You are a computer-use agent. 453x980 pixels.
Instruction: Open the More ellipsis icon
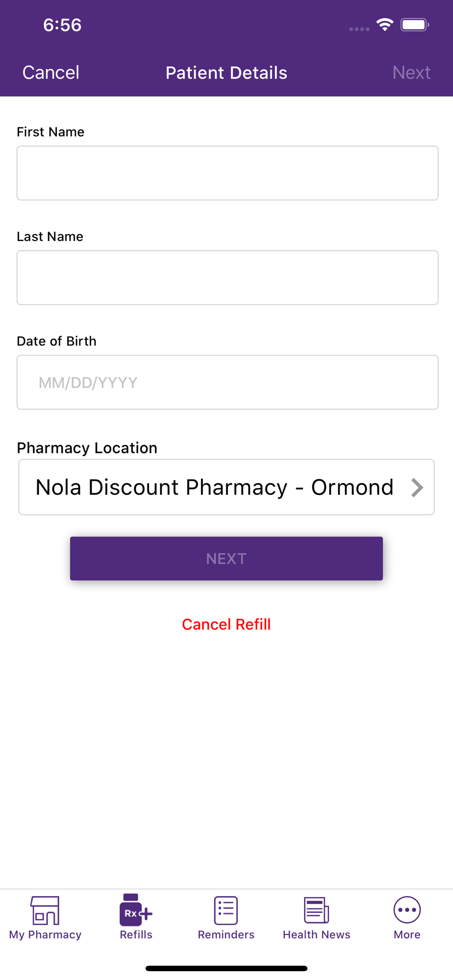click(407, 910)
